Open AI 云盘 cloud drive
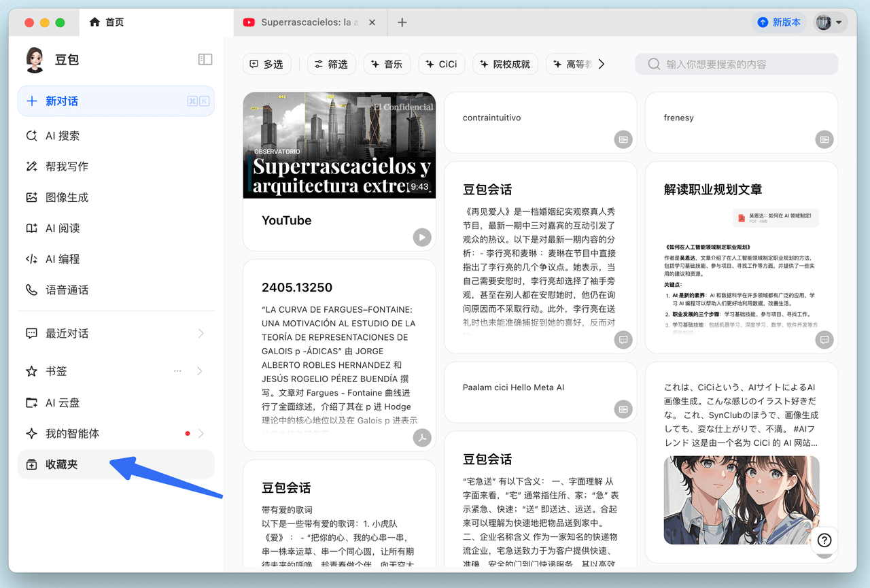This screenshot has width=870, height=588. (x=63, y=403)
